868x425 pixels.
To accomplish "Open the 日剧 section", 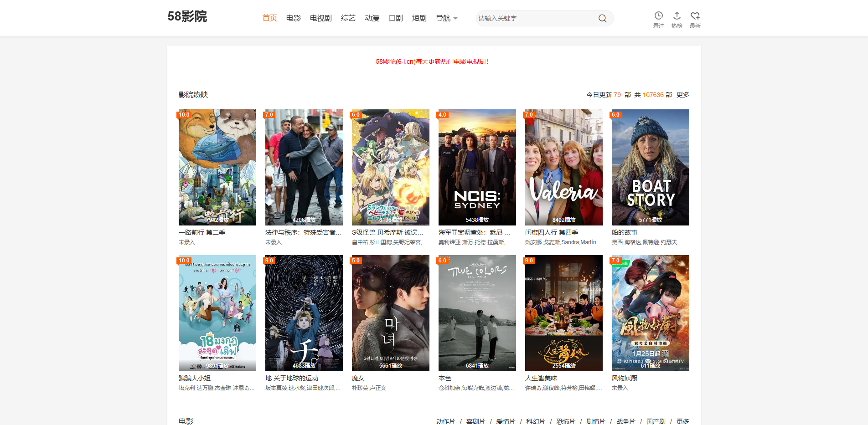I will 395,18.
